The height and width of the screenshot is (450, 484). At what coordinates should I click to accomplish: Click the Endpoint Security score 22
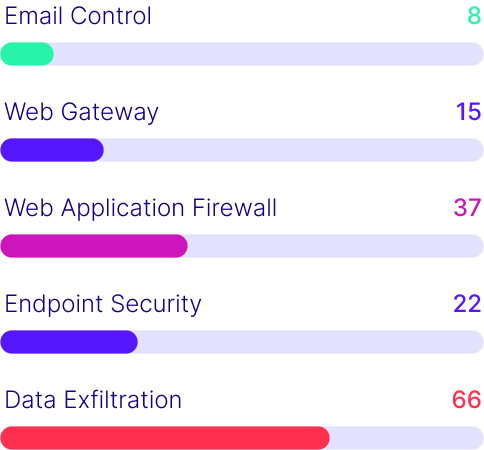[x=467, y=304]
